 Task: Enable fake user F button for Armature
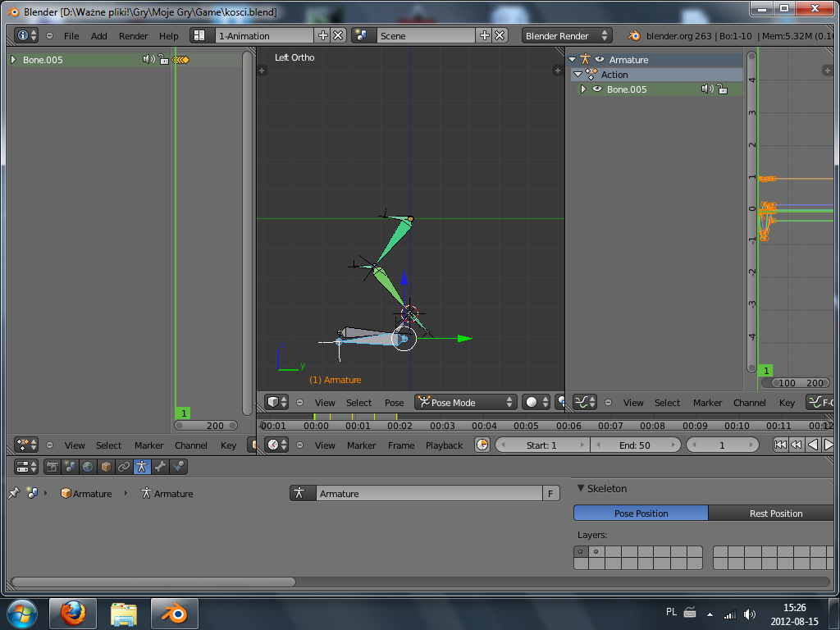[x=550, y=493]
